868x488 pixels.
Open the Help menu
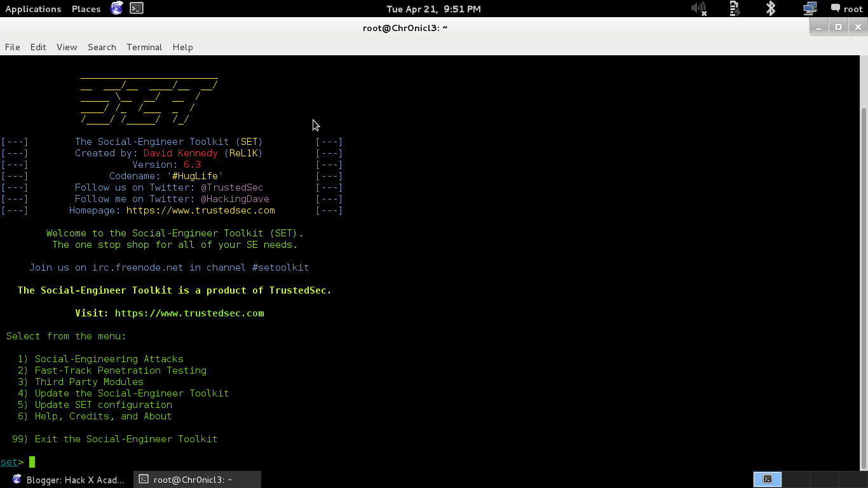[182, 47]
